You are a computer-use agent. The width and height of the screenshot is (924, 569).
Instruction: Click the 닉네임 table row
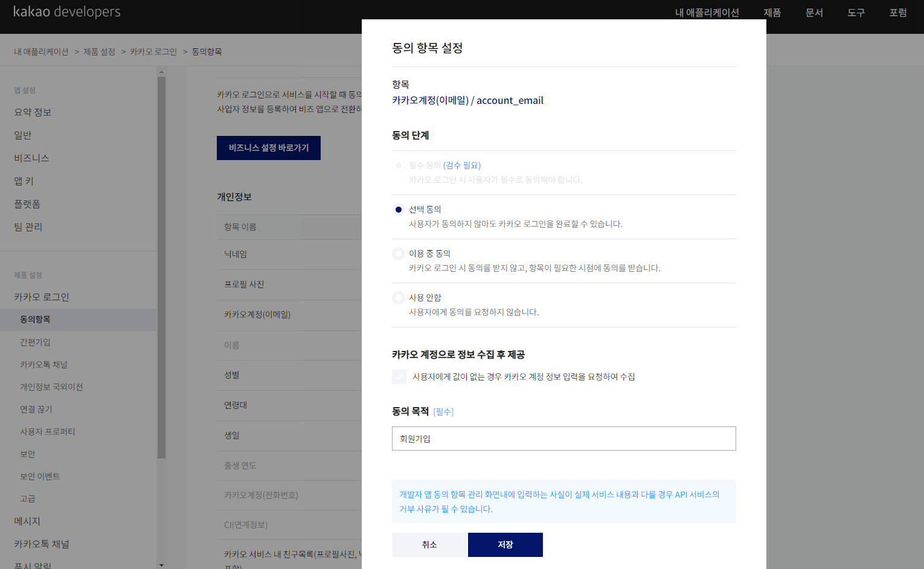coord(289,254)
